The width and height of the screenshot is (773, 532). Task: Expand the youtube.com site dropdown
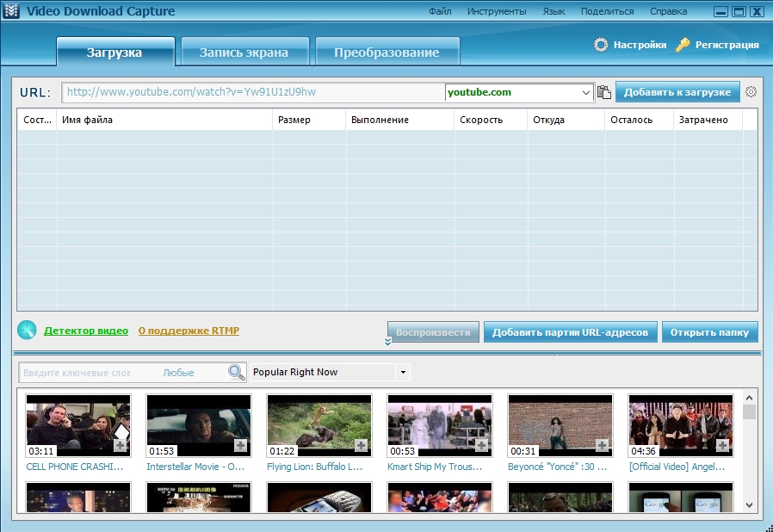click(x=585, y=92)
